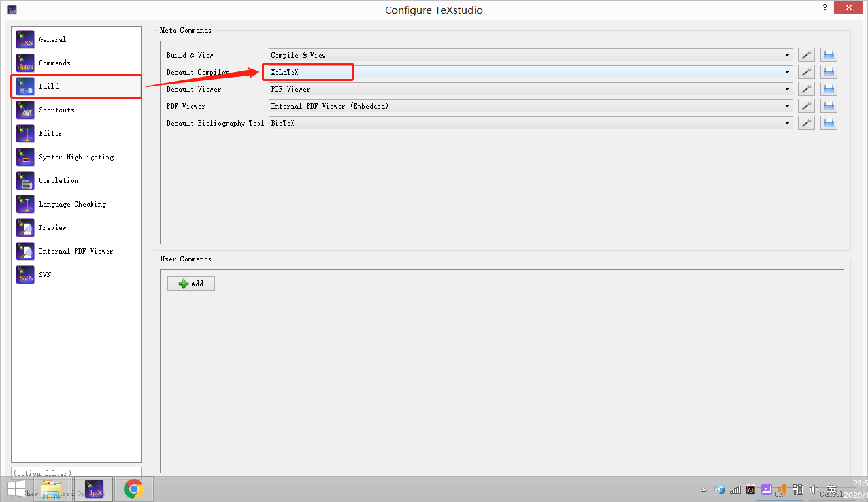Open the Commands settings page

pyautogui.click(x=76, y=63)
